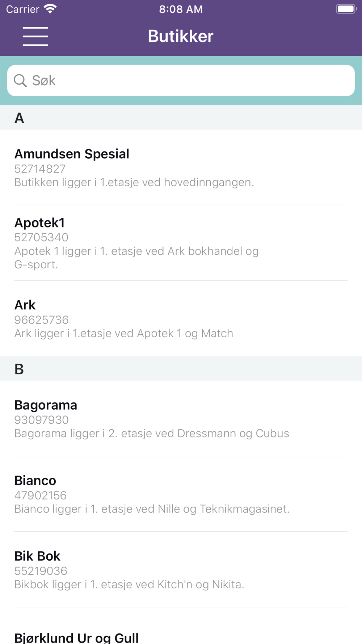362x644 pixels.
Task: Open Bik Bok store details
Action: tap(181, 570)
